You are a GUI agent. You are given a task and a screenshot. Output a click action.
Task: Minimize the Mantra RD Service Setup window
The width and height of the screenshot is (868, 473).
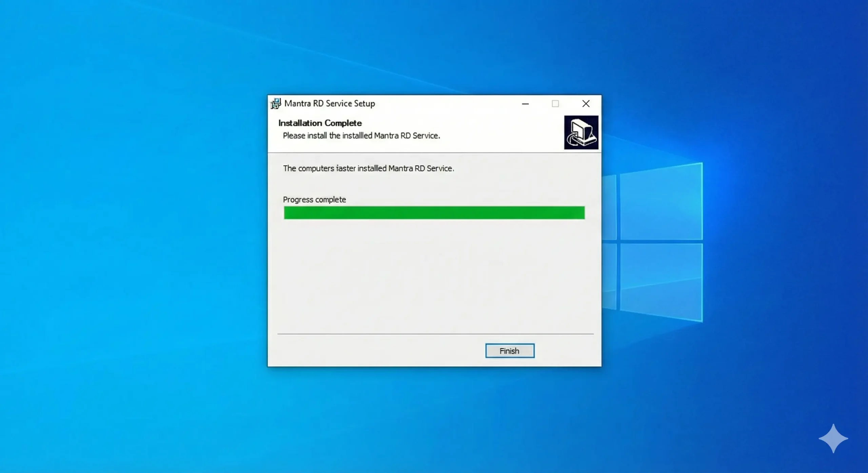(x=525, y=104)
